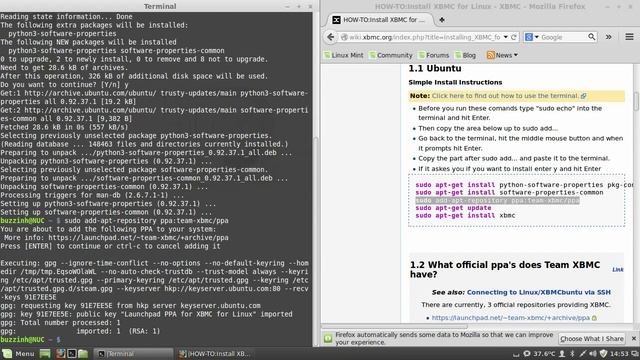640x360 pixels.
Task: Open the Blog bookmark
Action: coord(466,55)
